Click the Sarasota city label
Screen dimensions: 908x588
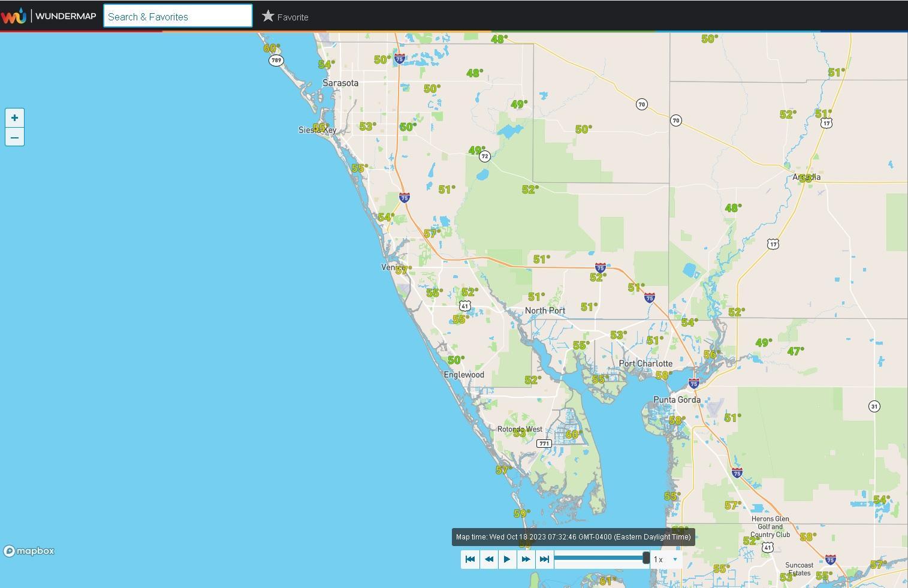click(x=340, y=83)
